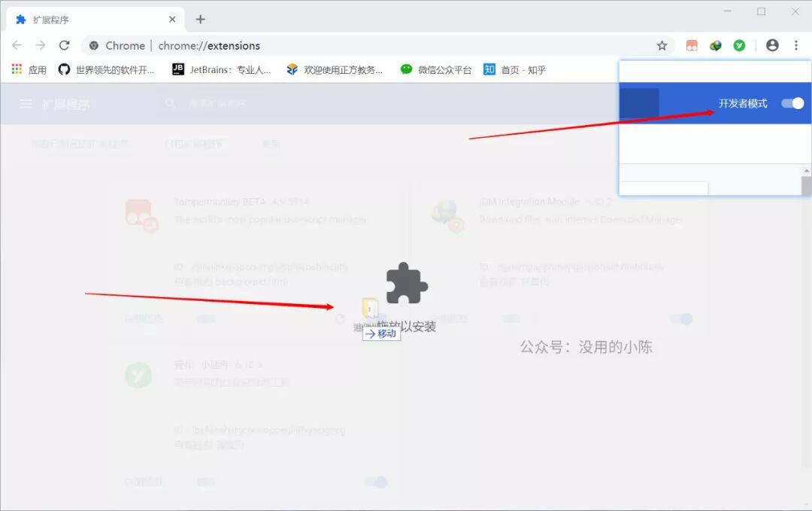Reload the extensions page
Image resolution: width=812 pixels, height=511 pixels.
point(64,46)
